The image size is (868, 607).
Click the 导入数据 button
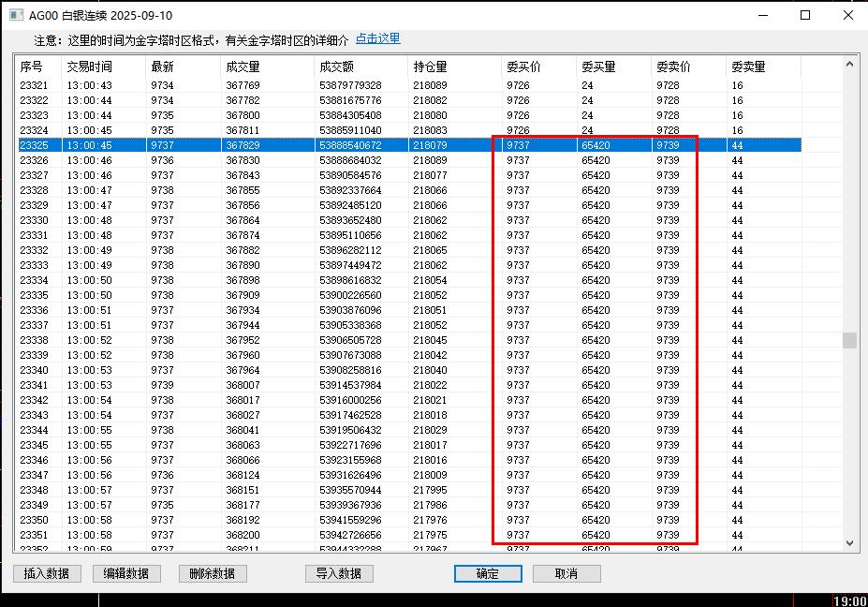(x=339, y=573)
